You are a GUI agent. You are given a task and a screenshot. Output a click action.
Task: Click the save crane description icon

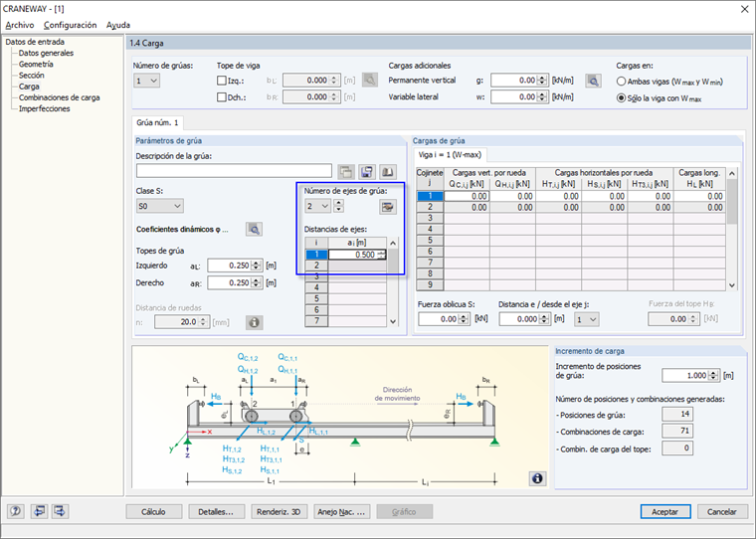[x=366, y=171]
